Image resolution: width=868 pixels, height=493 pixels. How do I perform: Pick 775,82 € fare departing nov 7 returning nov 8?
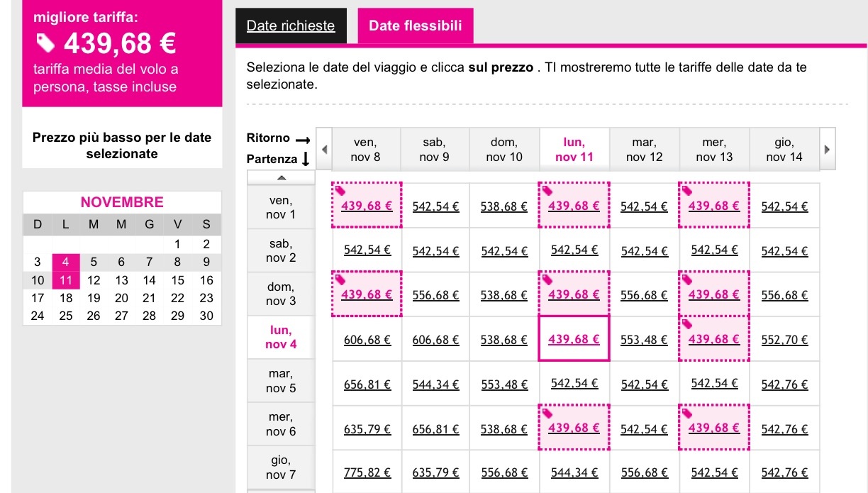point(367,472)
